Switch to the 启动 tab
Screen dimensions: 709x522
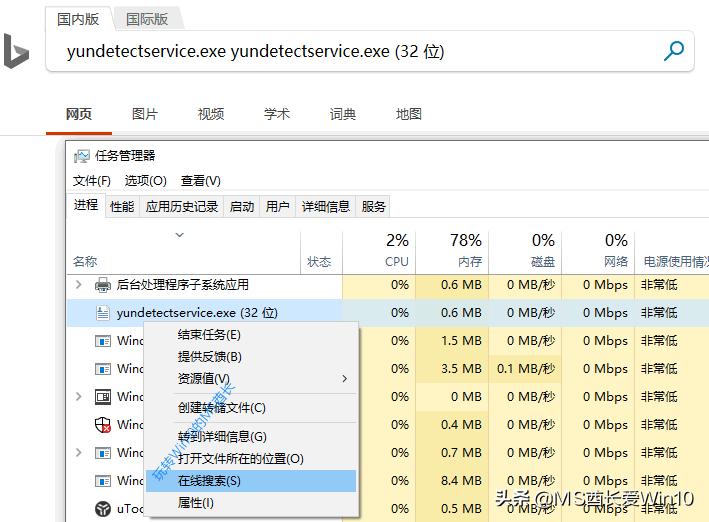point(242,207)
